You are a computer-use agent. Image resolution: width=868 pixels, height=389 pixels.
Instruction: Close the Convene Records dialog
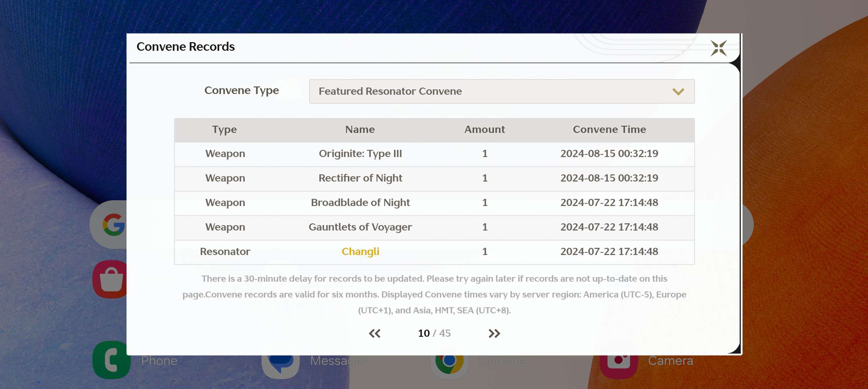[x=718, y=48]
